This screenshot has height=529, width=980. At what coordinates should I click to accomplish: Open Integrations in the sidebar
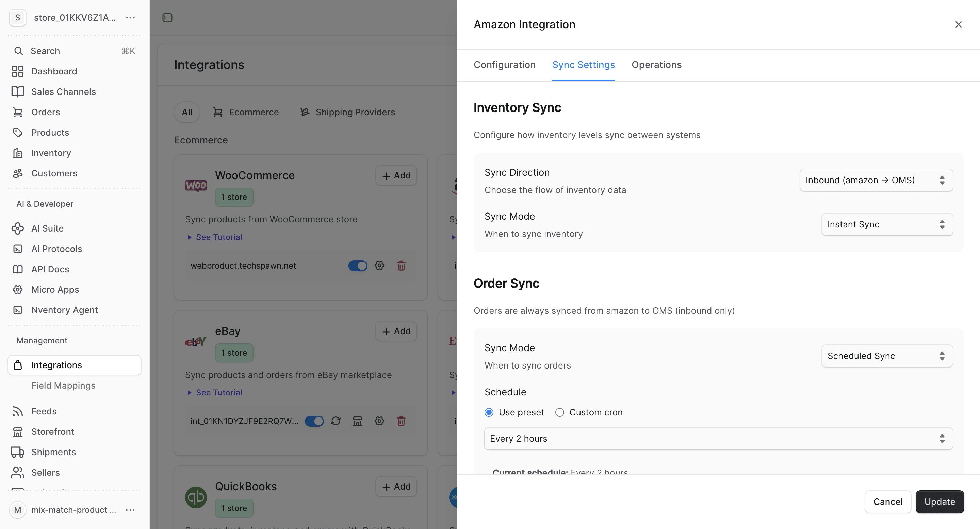point(75,365)
